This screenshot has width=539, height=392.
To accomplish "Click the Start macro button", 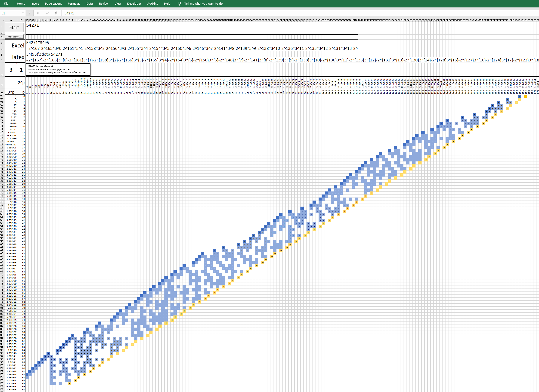I will pyautogui.click(x=14, y=27).
